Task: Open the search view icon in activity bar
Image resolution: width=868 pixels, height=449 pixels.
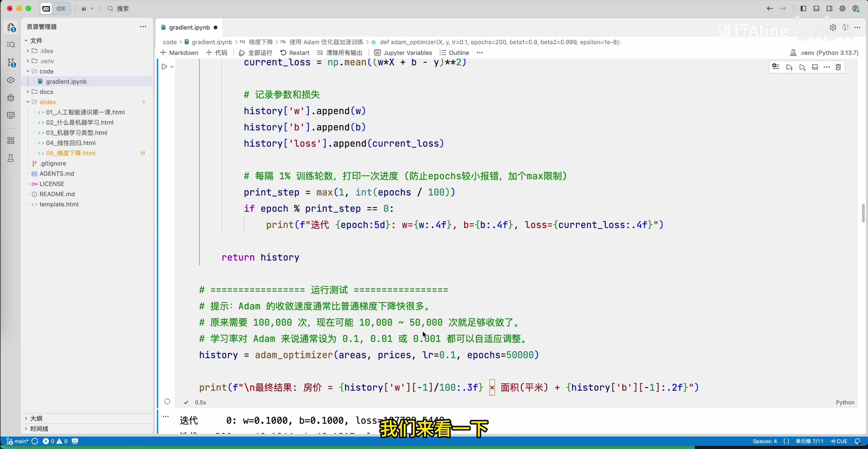Action: pos(11,45)
